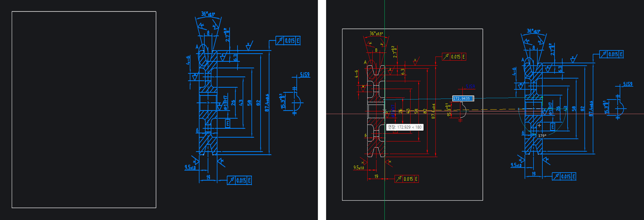Viewport: 644px width, 220px height.
Task: Click the blue E datum box in leftmost drawing
Action: tap(227, 123)
